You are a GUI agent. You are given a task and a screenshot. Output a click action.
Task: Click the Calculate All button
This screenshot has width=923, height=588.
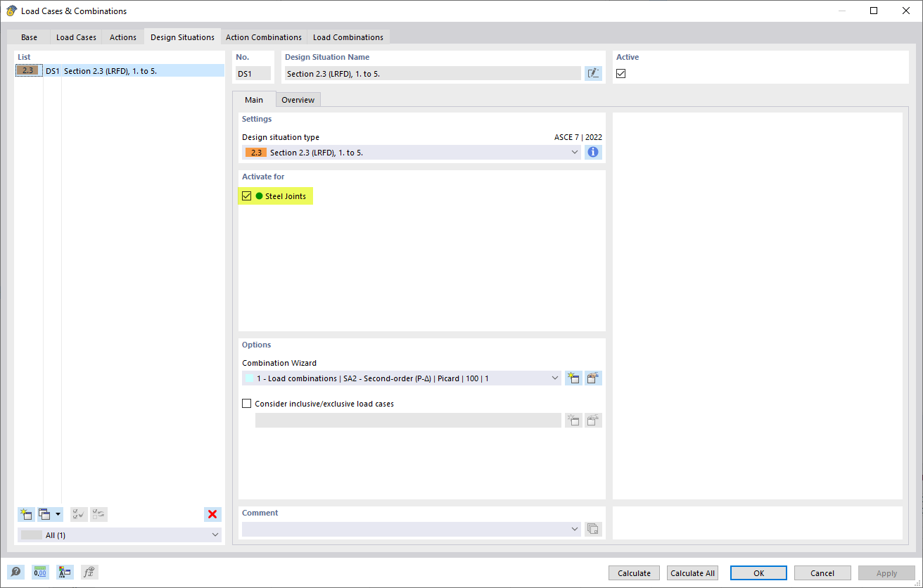pyautogui.click(x=692, y=573)
